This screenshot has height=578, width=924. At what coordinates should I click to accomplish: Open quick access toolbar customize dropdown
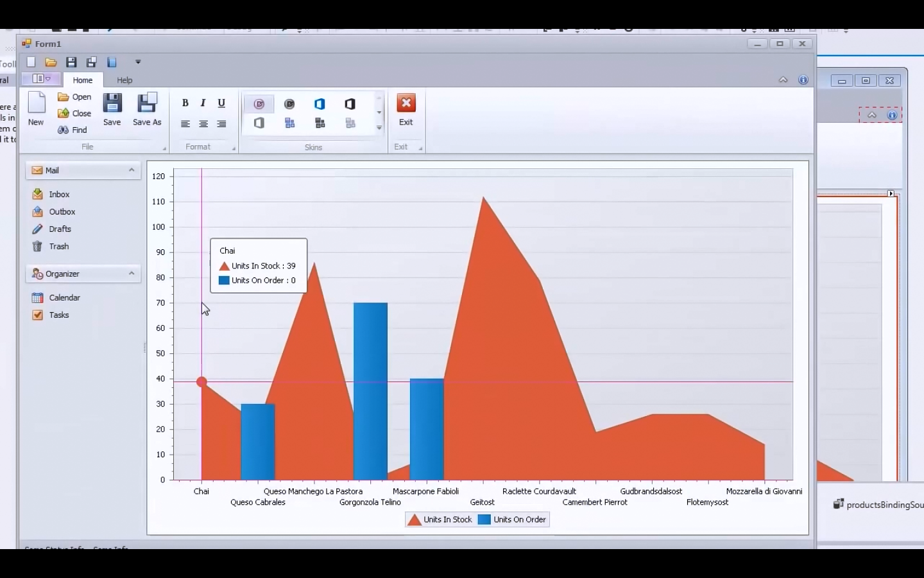(x=138, y=62)
